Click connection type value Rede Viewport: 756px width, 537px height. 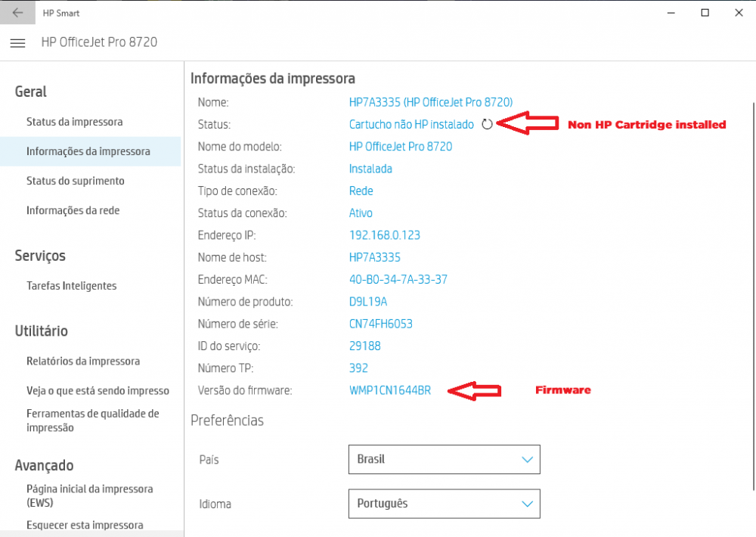tap(361, 191)
